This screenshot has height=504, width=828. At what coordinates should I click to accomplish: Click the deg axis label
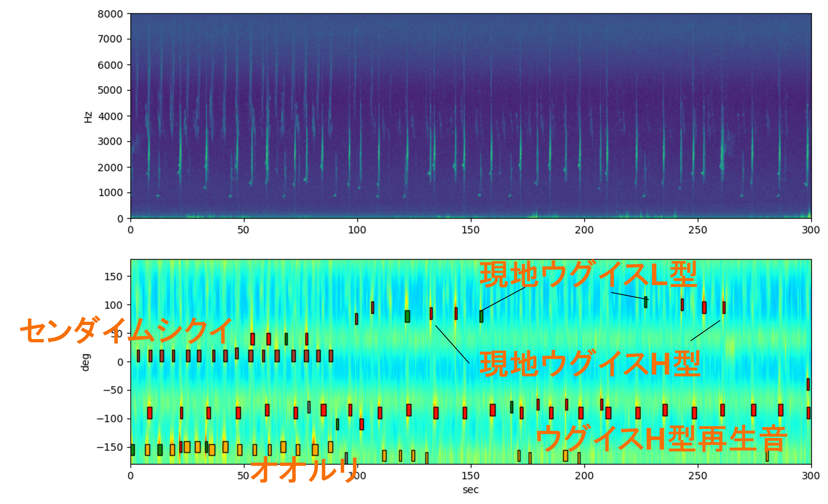coord(85,362)
